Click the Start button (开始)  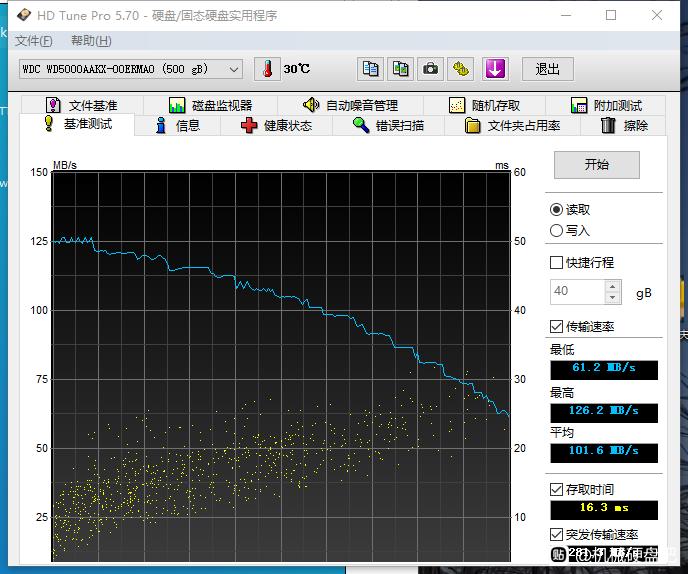tap(597, 165)
